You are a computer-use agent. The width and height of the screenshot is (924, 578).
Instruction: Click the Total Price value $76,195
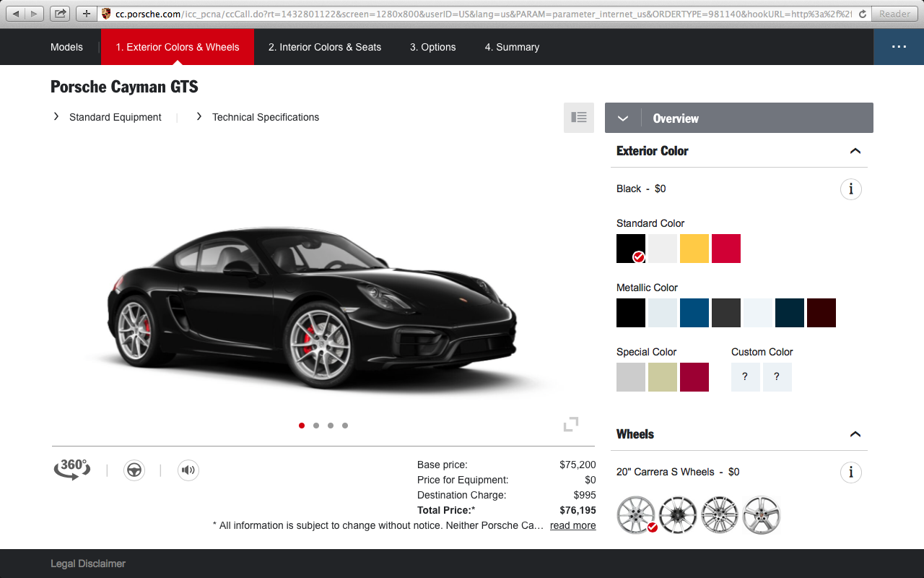[577, 510]
